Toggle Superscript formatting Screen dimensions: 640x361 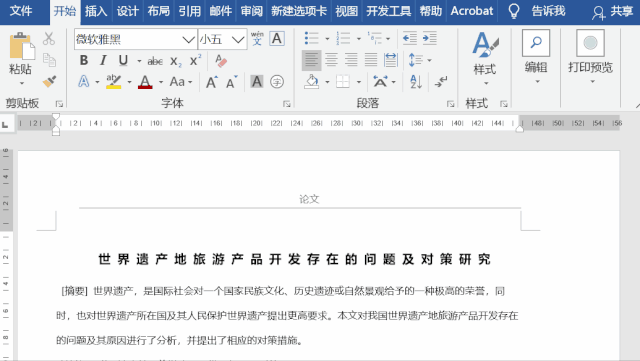point(196,60)
